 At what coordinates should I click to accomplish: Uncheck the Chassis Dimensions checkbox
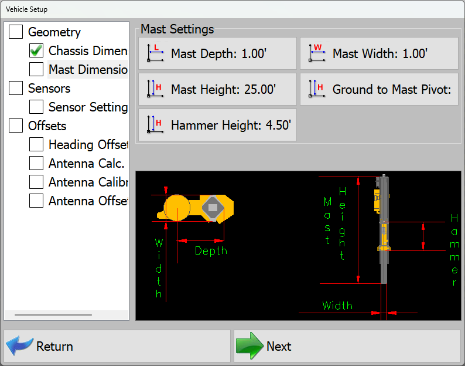[x=36, y=51]
